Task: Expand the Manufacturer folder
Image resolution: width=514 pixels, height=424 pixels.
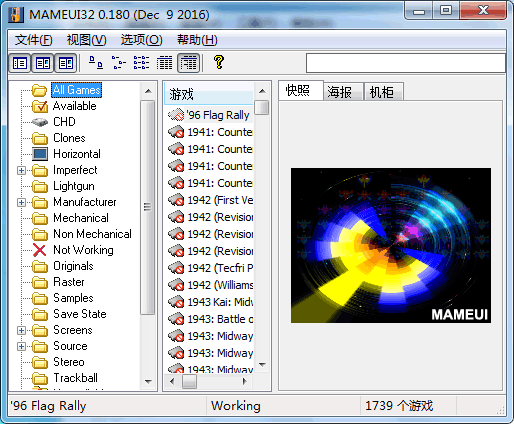Action: [21, 202]
